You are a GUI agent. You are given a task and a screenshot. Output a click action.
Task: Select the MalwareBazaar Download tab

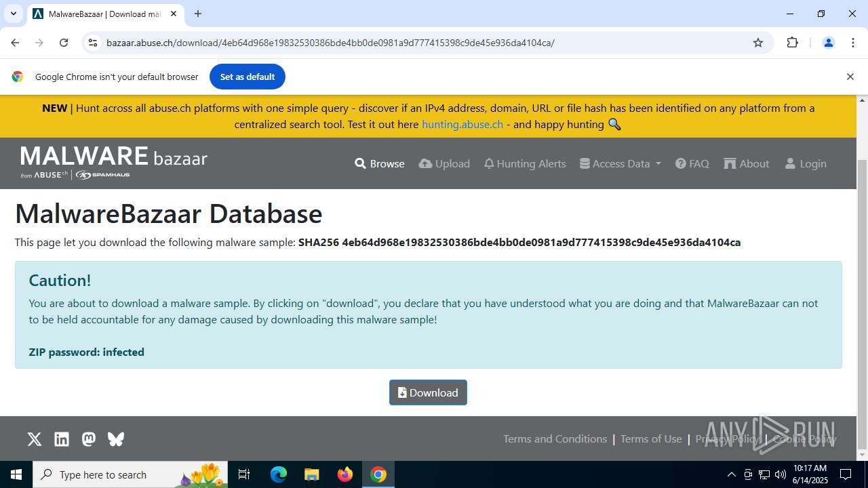[x=105, y=14]
